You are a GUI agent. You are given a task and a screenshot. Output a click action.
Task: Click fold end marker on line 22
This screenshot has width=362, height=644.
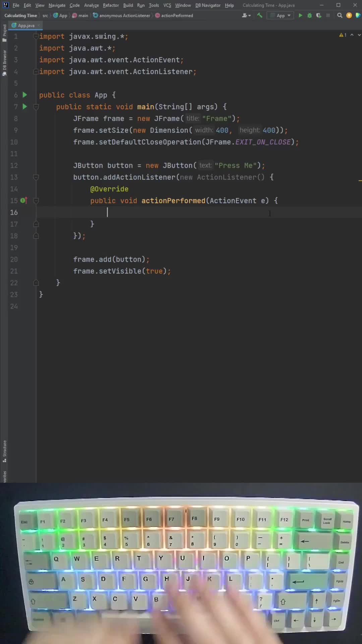click(36, 283)
